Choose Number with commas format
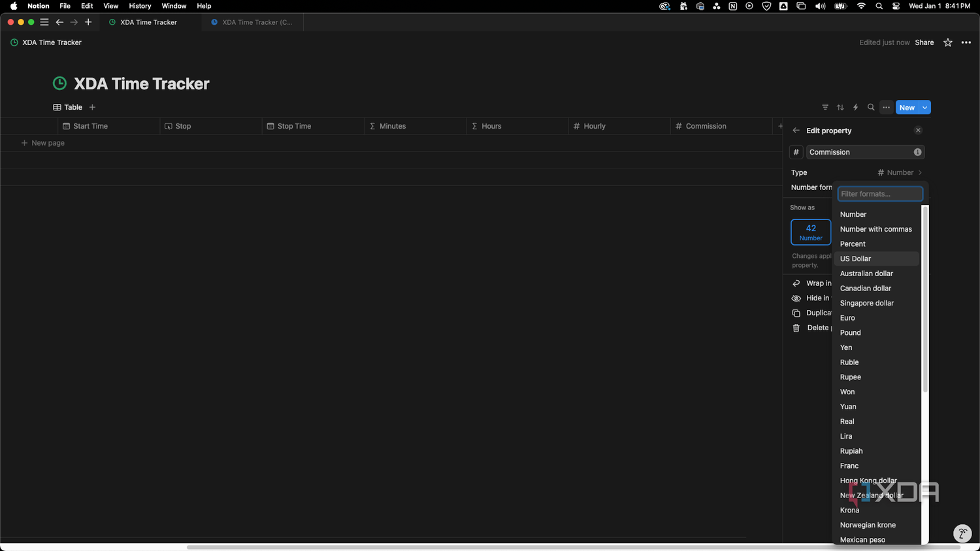The image size is (980, 551). pyautogui.click(x=877, y=229)
